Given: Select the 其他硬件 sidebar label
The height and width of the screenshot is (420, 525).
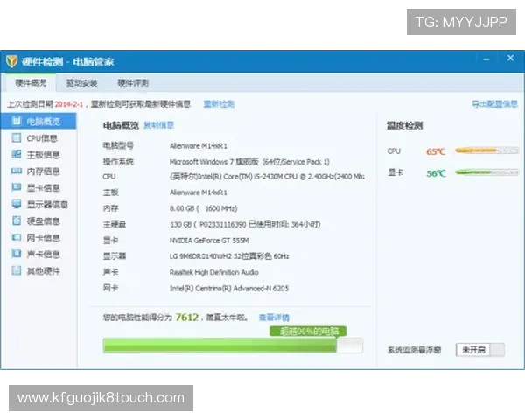Looking at the screenshot, I should click(x=43, y=270).
